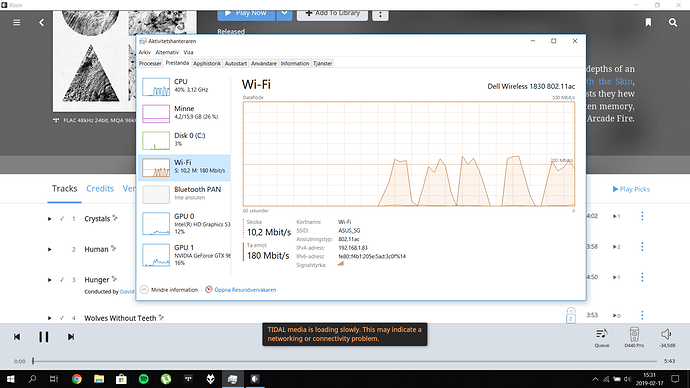
Task: Go back with the arrow icon
Action: tap(41, 22)
